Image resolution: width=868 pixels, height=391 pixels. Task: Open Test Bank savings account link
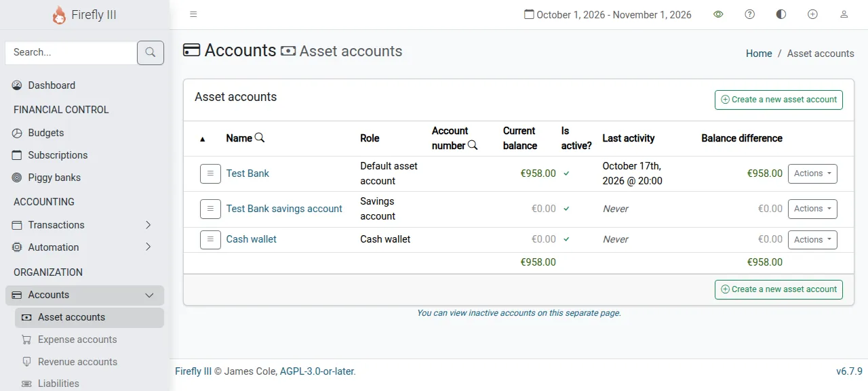pyautogui.click(x=284, y=209)
